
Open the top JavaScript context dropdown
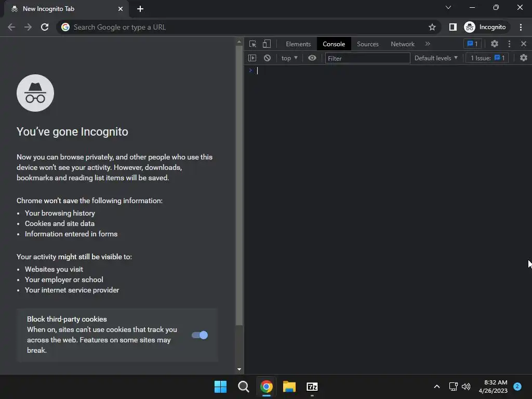pos(289,58)
